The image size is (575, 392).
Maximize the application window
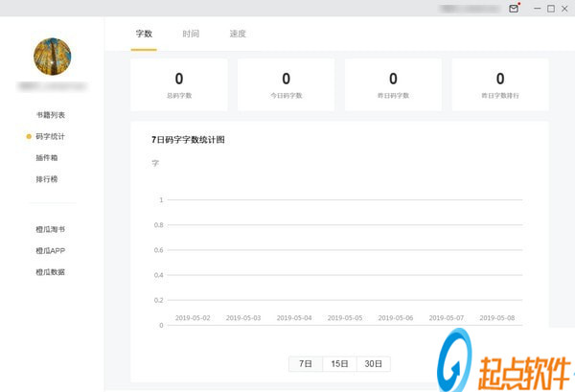click(551, 9)
